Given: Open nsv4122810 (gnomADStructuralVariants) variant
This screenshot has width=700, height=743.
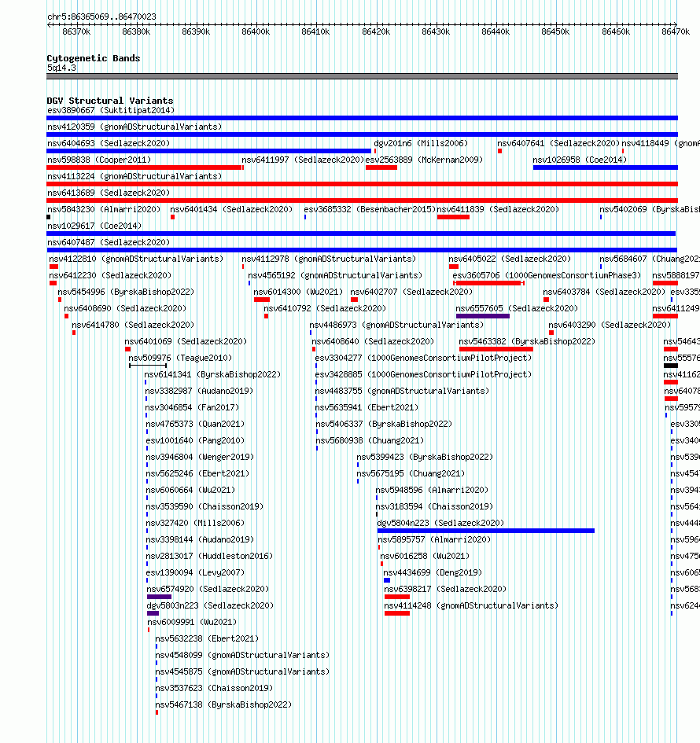Looking at the screenshot, I should [136, 259].
